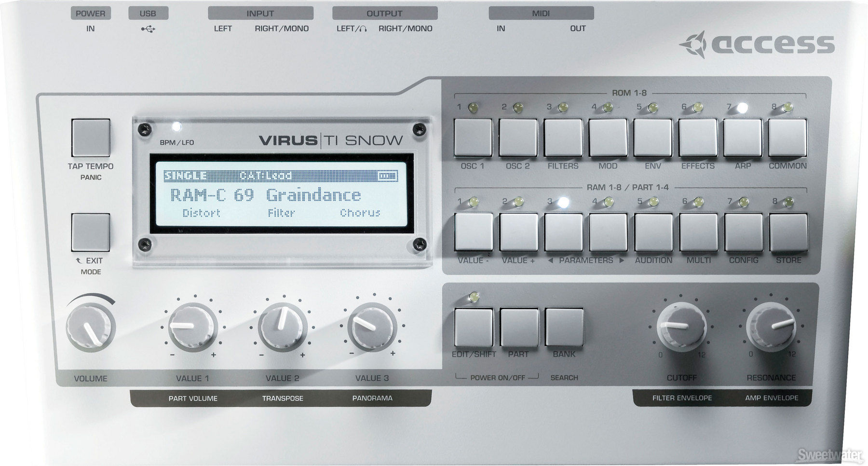This screenshot has width=868, height=466.
Task: Click the RAM 2 LED above VALUE +
Action: click(x=519, y=202)
